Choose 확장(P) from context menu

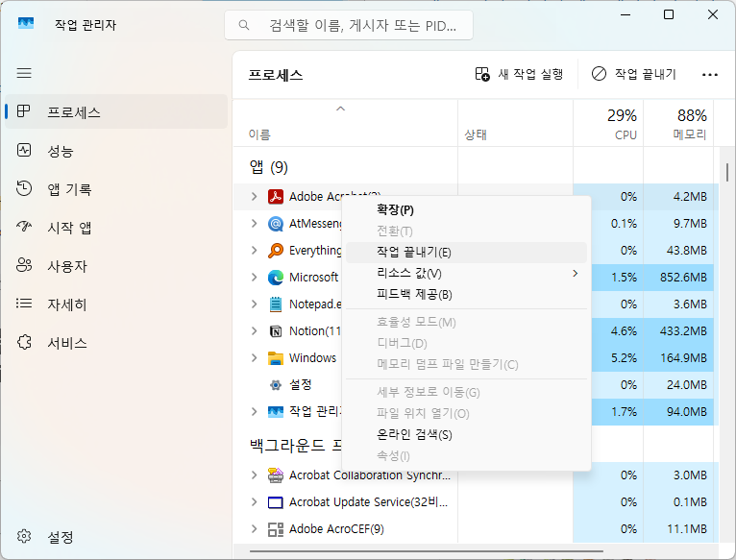coord(466,209)
